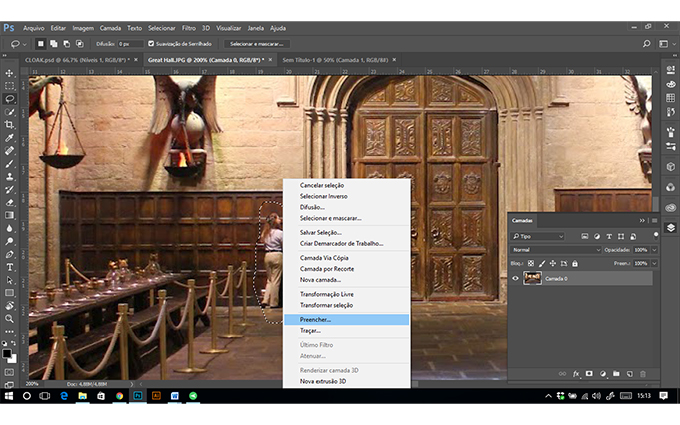This screenshot has width=680, height=425.
Task: Select the Rectangular Marquee tool
Action: (9, 86)
